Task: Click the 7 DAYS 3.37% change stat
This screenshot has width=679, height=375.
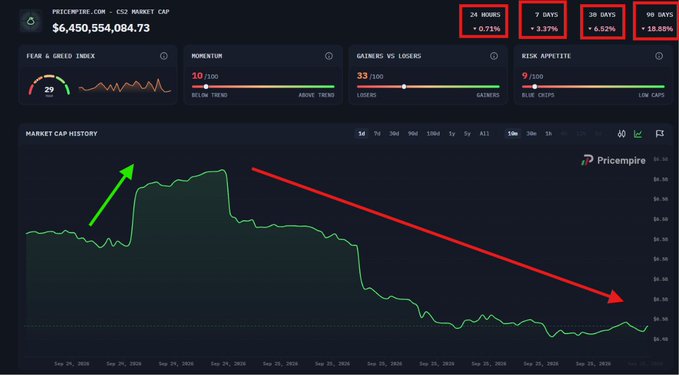Action: [x=544, y=20]
